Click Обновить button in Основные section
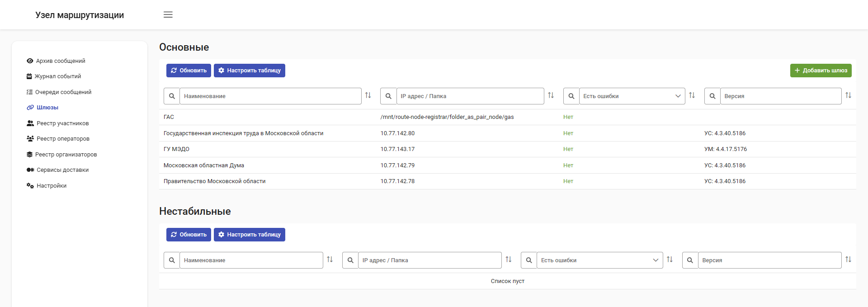 (189, 71)
